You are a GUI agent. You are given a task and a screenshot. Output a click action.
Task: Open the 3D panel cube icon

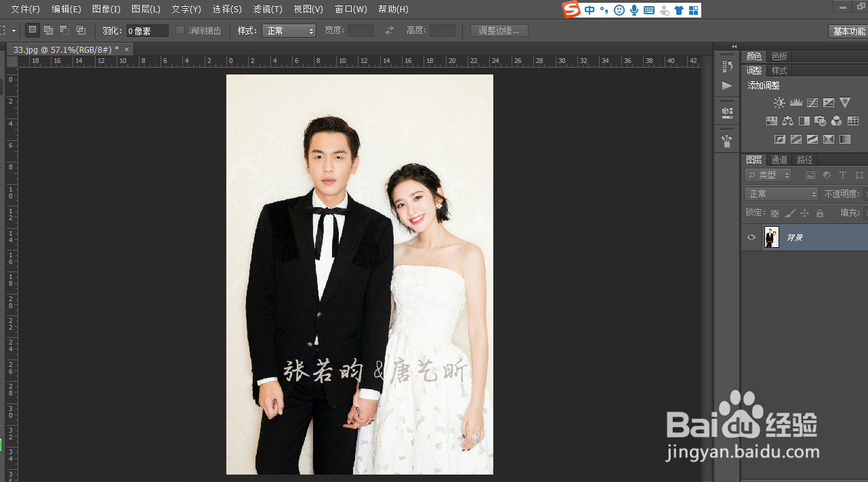727,112
